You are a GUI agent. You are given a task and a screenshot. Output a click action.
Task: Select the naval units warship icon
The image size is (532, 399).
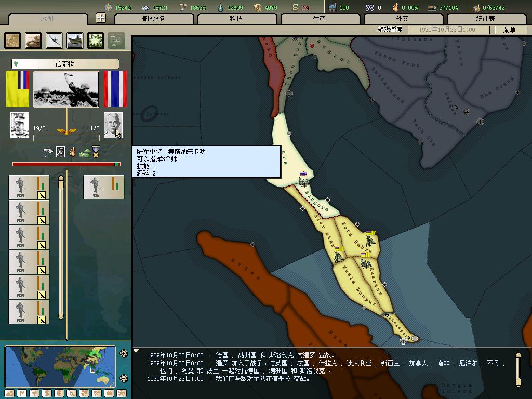coord(75,41)
